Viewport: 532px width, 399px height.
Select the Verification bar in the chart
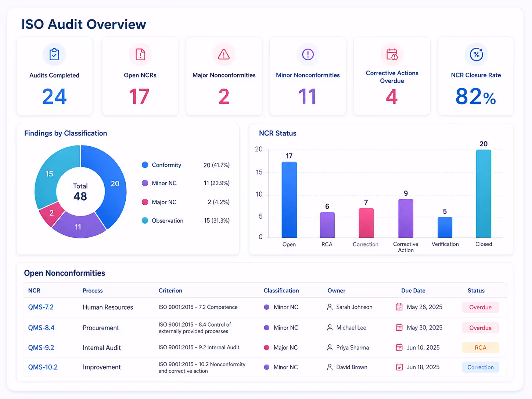tap(445, 227)
